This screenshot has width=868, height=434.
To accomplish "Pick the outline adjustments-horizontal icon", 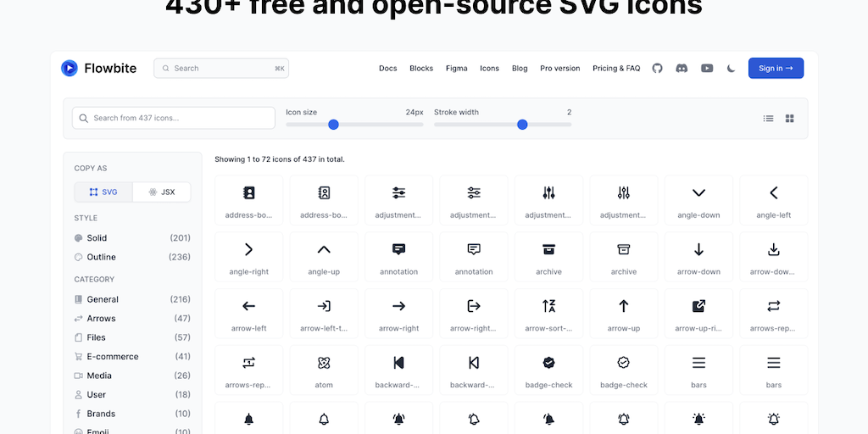I will [474, 200].
